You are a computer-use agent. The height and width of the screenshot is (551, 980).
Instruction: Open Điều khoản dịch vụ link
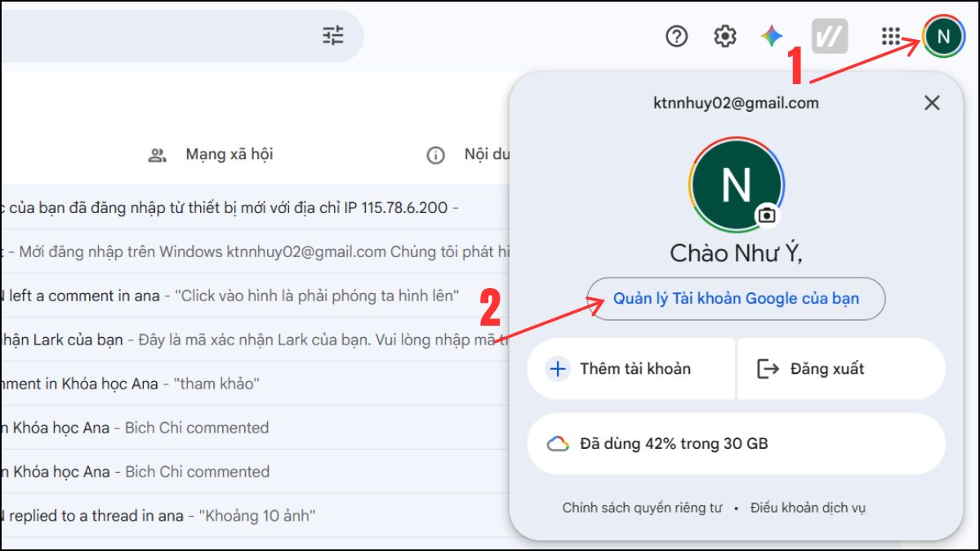(808, 508)
